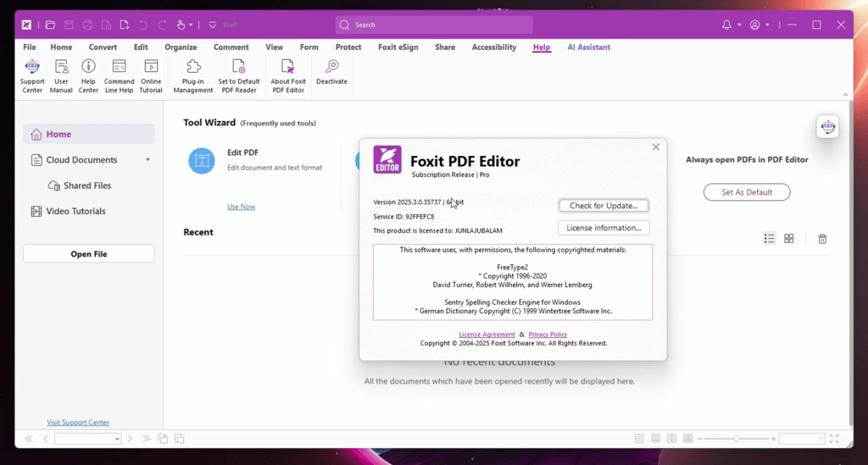This screenshot has height=465, width=868.
Task: Open the AI assistant floating robot icon
Action: [827, 126]
